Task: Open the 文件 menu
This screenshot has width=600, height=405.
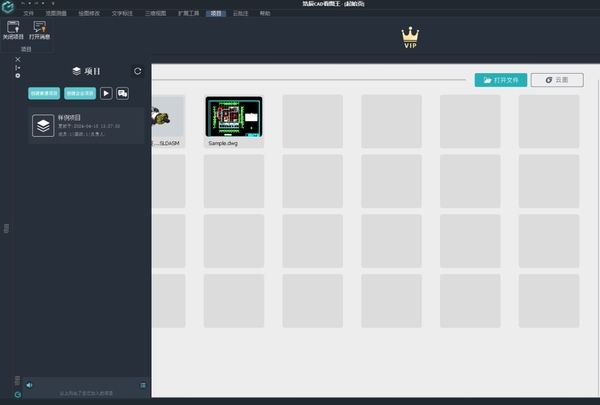Action: point(28,13)
